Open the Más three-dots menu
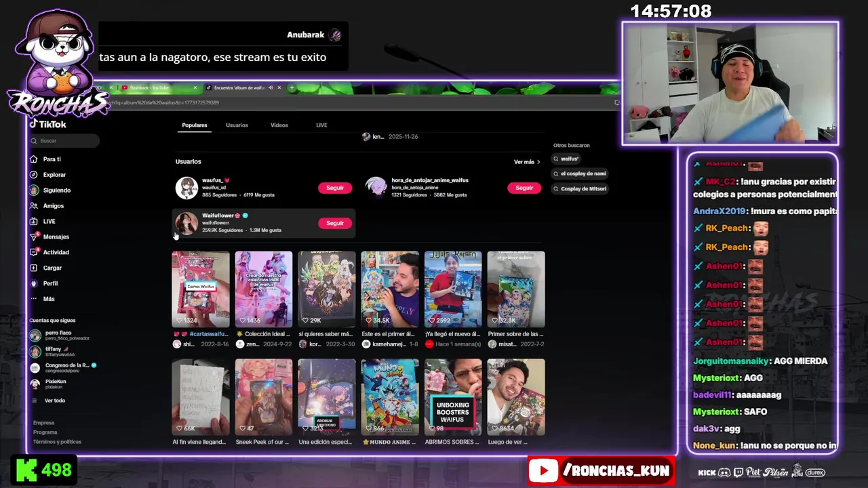This screenshot has width=868, height=488. click(x=34, y=299)
